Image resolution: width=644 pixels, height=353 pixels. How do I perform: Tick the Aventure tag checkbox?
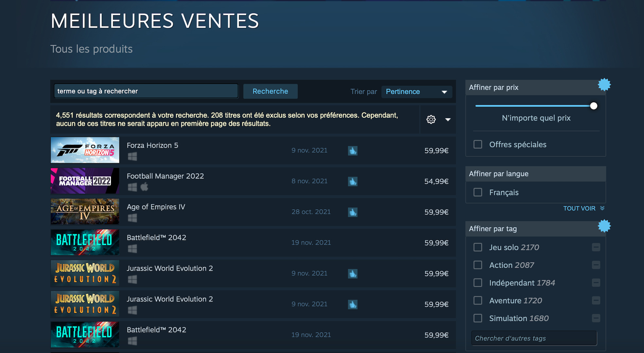tap(478, 300)
